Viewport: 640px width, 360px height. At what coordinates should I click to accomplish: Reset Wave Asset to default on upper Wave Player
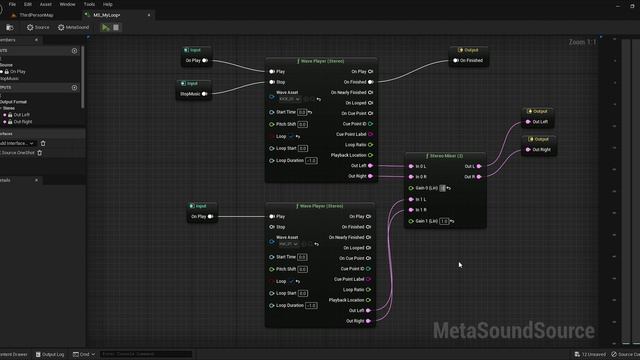pos(319,99)
